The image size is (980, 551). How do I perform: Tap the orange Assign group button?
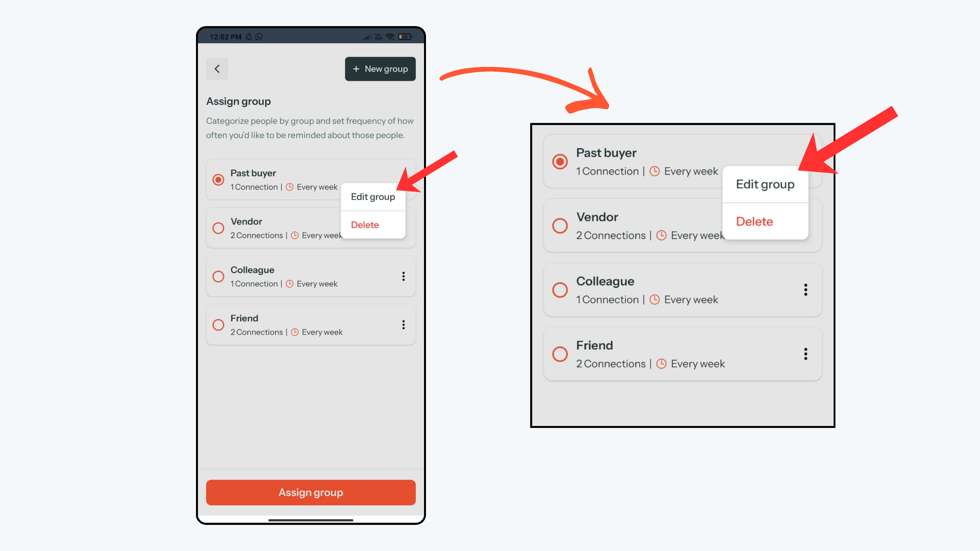click(x=311, y=493)
